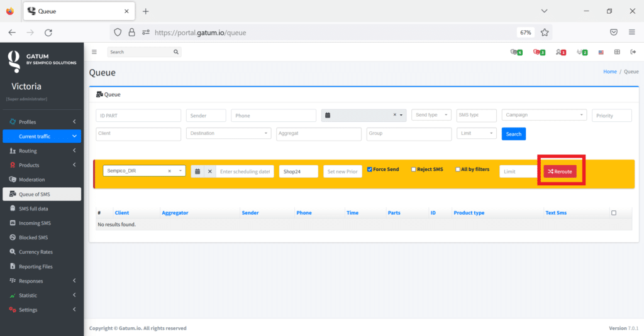Expand Routing sidebar menu
This screenshot has width=644, height=336.
tap(42, 151)
